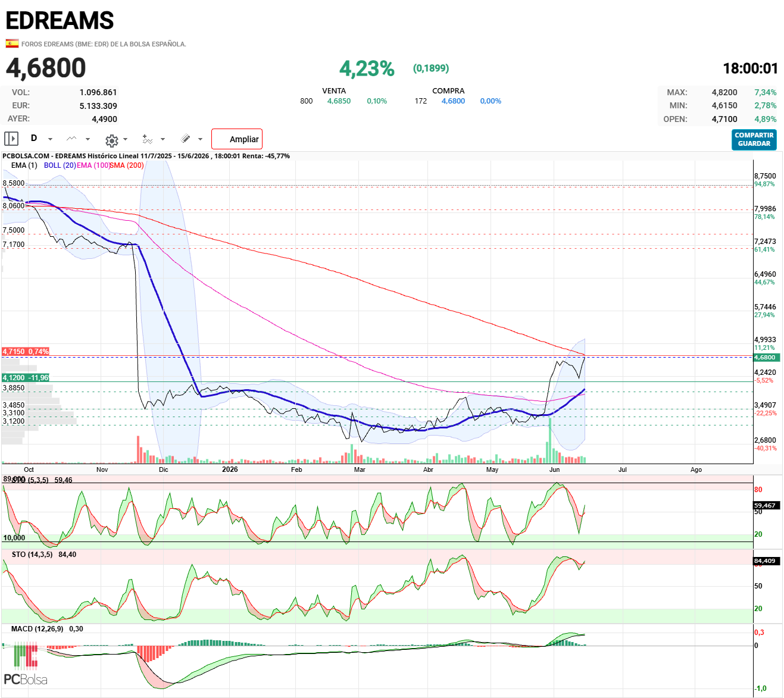Viewport: 784px width, 698px height.
Task: Click the 59,467 stochastic value tag
Action: point(765,506)
